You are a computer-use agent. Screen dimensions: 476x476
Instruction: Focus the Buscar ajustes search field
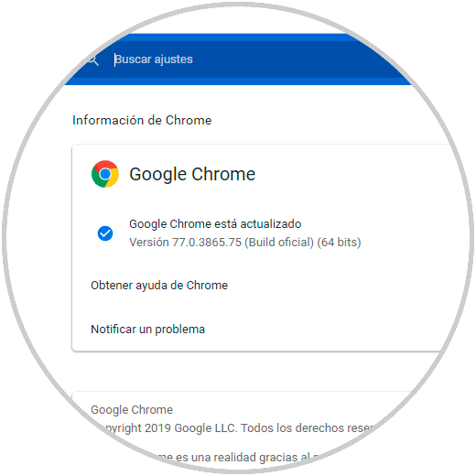coord(238,59)
